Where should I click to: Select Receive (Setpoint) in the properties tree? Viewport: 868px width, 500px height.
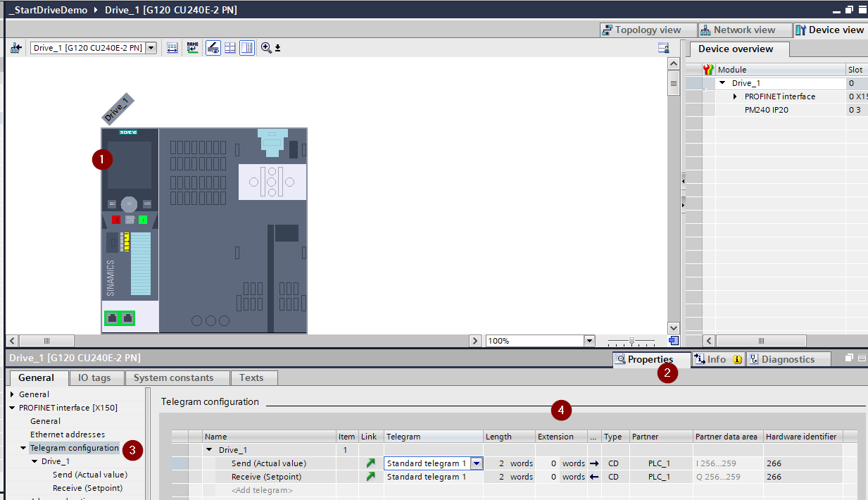[87, 488]
